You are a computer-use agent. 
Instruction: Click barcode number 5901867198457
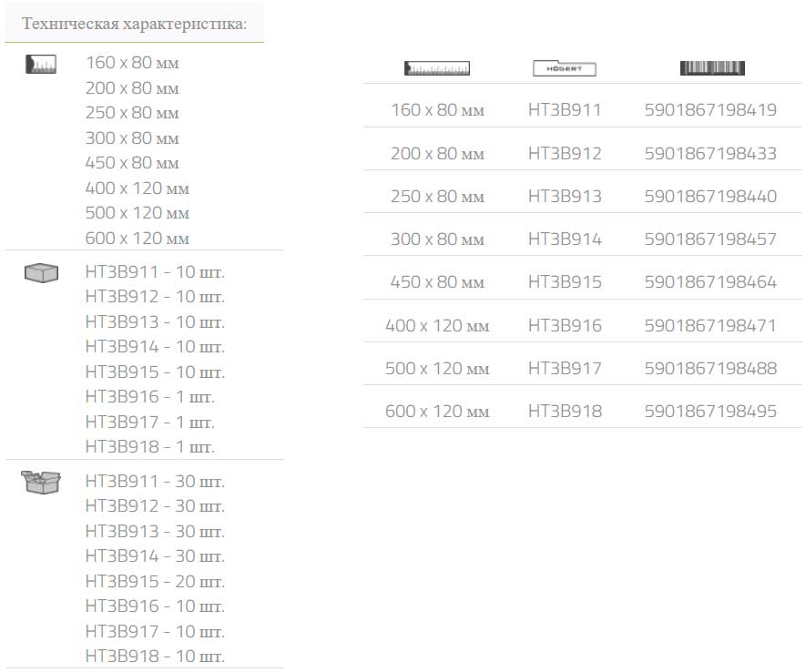pyautogui.click(x=709, y=239)
